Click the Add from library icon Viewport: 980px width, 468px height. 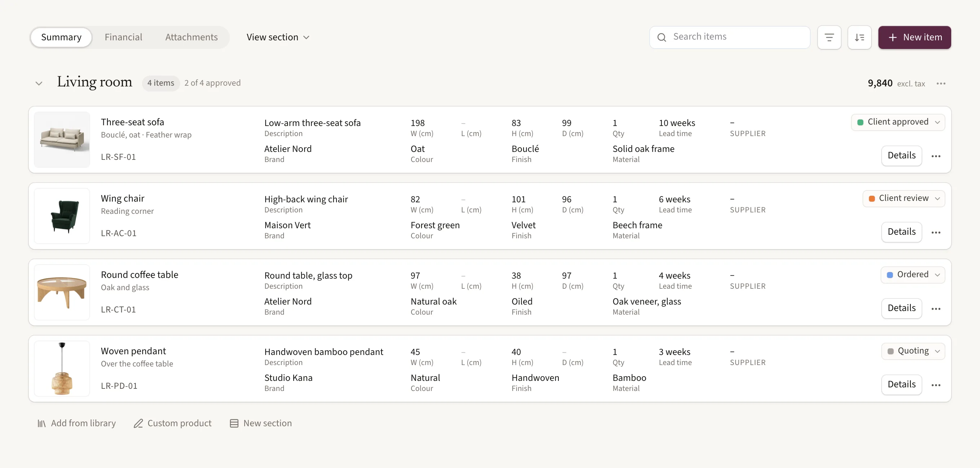[x=41, y=423]
